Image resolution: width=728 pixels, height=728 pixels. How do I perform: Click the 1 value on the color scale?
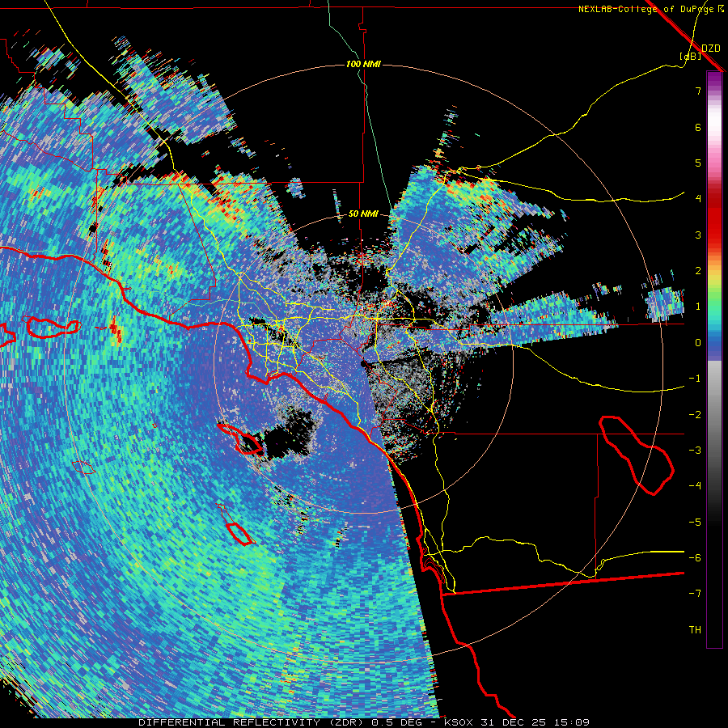tap(698, 307)
